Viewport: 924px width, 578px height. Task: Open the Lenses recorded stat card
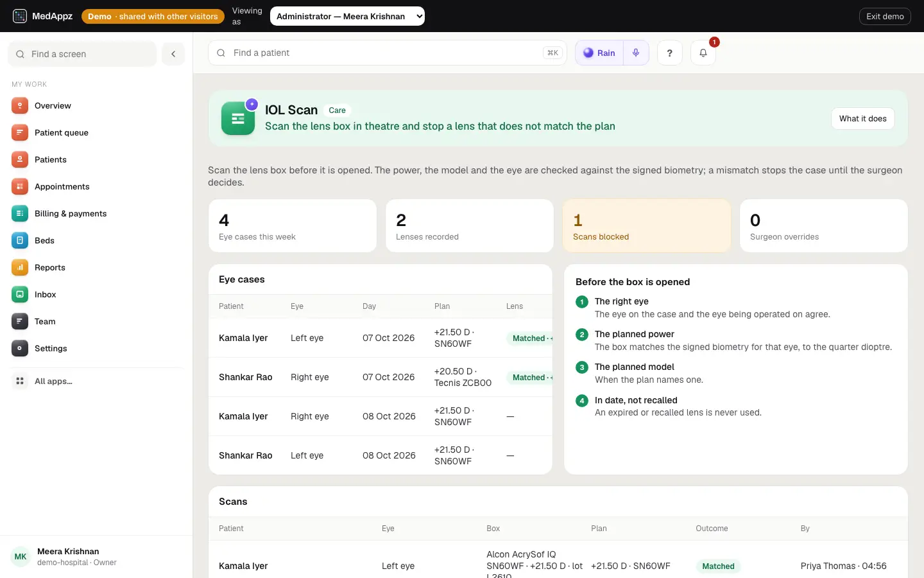coord(470,225)
